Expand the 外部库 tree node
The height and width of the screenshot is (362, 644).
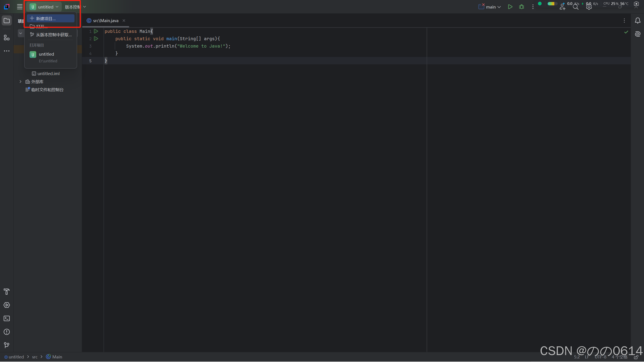[20, 81]
